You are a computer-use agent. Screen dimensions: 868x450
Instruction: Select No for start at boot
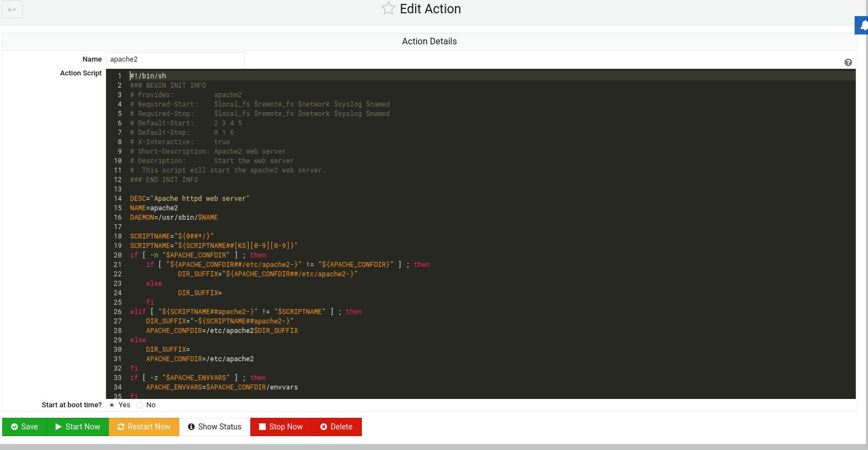[x=140, y=405]
